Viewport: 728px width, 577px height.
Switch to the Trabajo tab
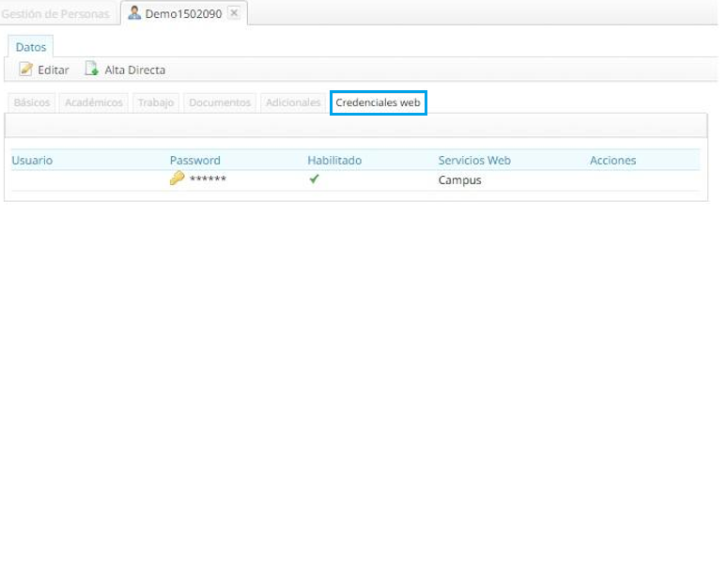point(156,102)
